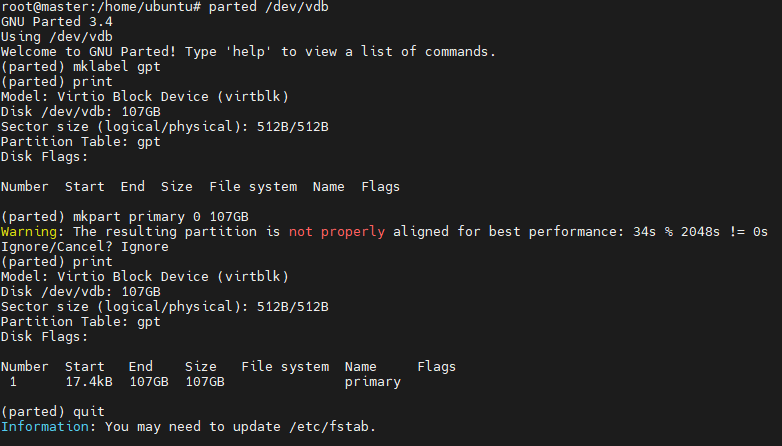
Task: Click 'Ignore' answer after Ignore/Cancel prompt
Action: (145, 247)
